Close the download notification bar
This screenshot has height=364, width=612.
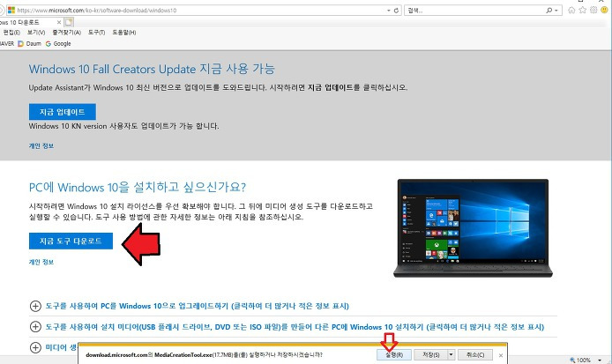point(501,355)
